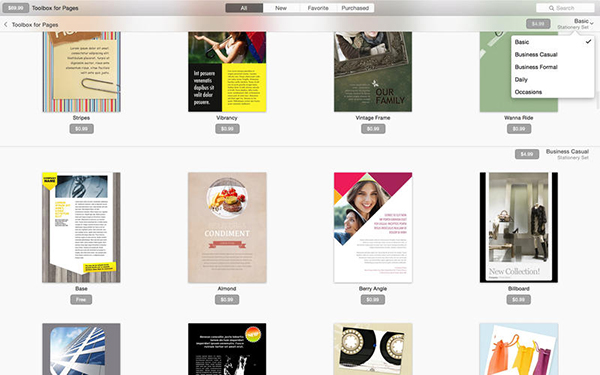600x375 pixels.
Task: Open the Base template thumbnail
Action: coord(82,227)
